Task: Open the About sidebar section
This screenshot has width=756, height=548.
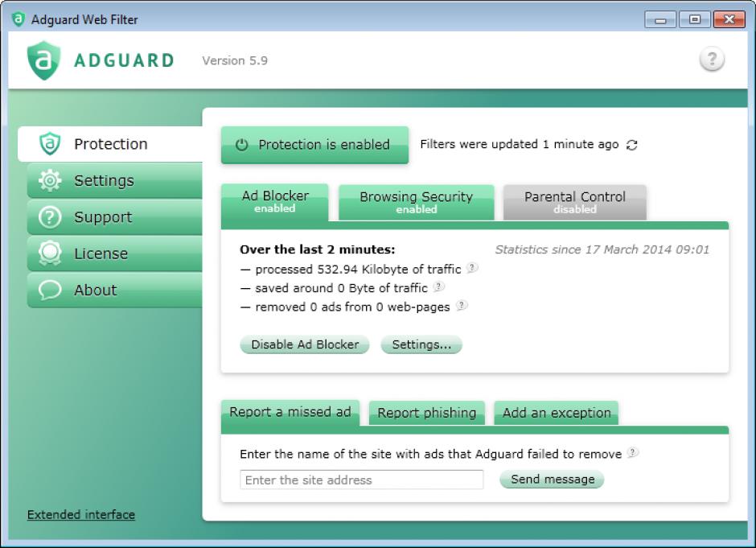Action: click(115, 290)
